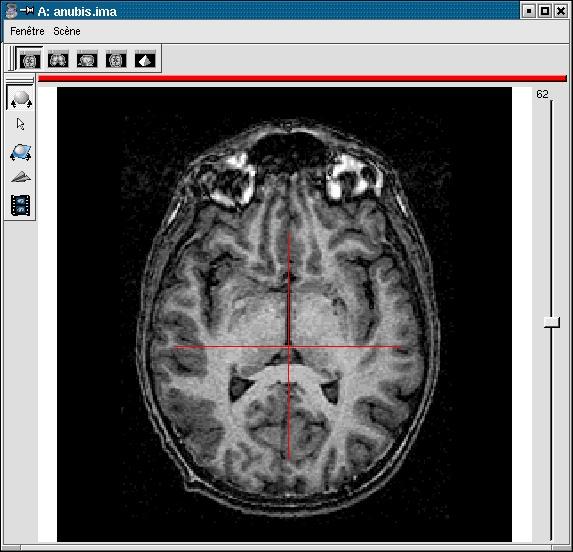Click the slice slider handle at 62
573x552 pixels.
552,322
